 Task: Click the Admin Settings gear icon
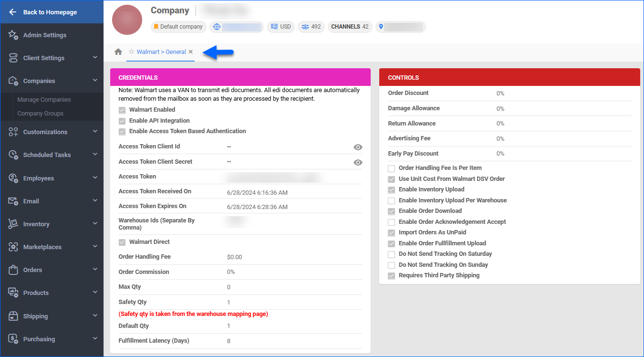point(13,35)
